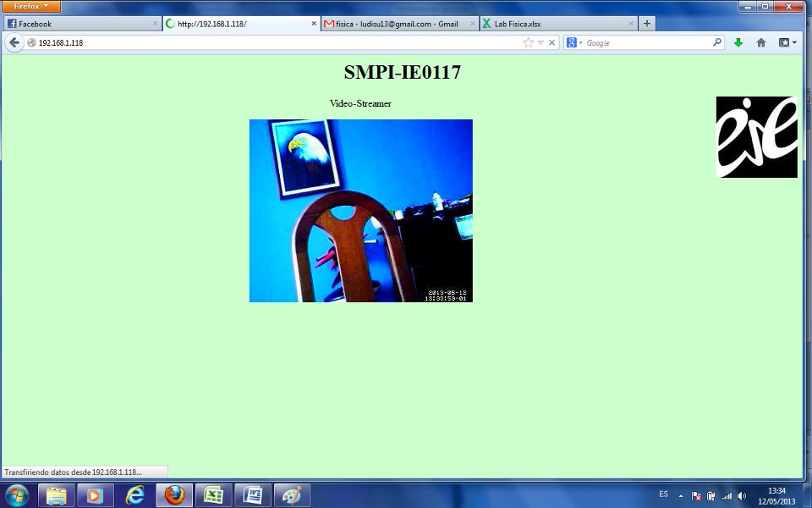The width and height of the screenshot is (812, 508).
Task: Switch to the Gmail fisica tab
Action: pyautogui.click(x=393, y=24)
